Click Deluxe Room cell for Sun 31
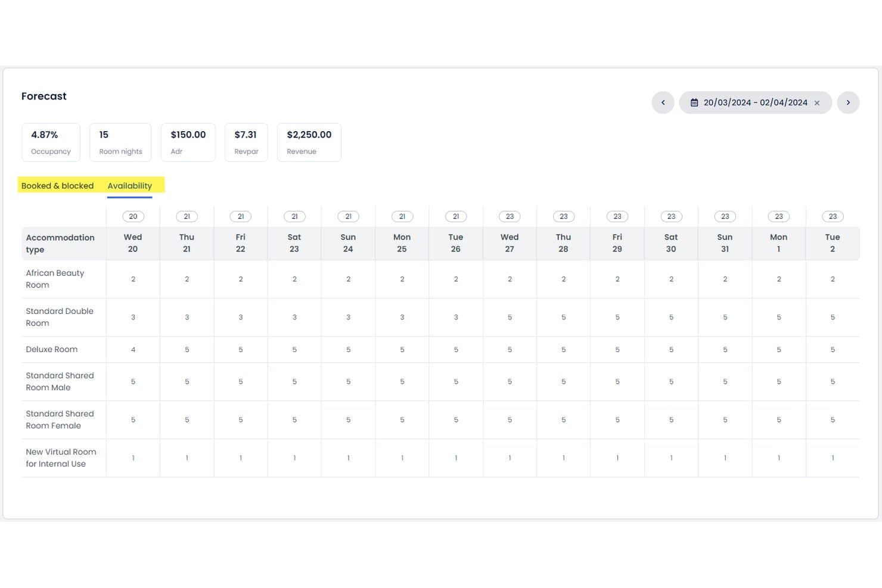 pos(725,350)
